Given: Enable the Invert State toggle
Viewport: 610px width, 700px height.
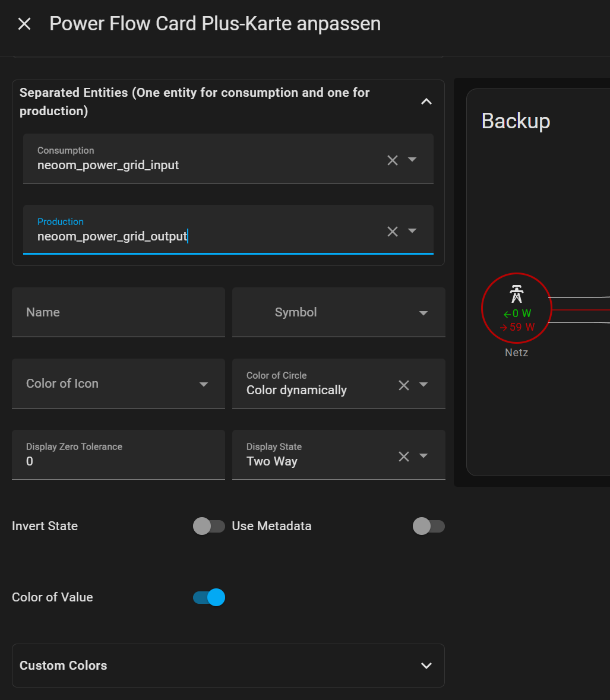Looking at the screenshot, I should (x=209, y=526).
